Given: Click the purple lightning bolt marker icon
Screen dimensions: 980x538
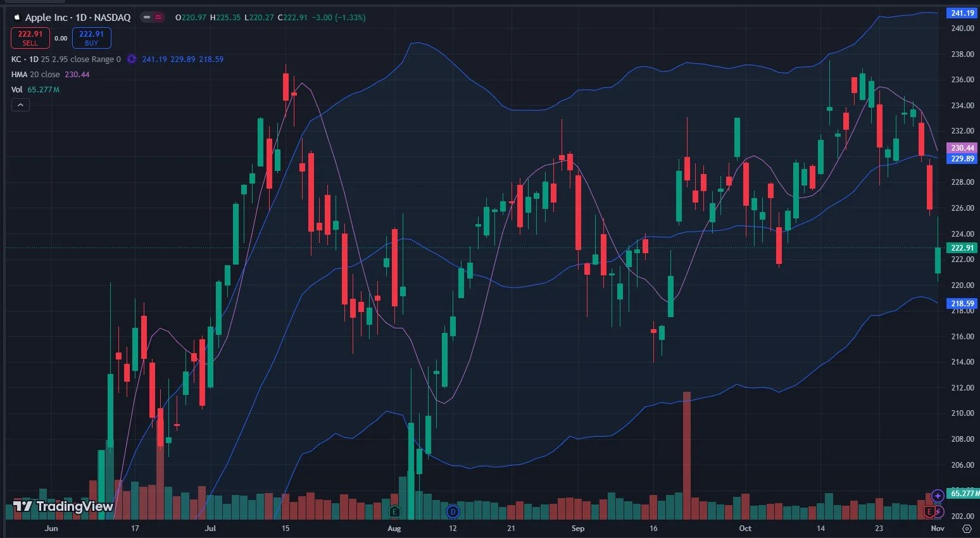Looking at the screenshot, I should [x=939, y=511].
